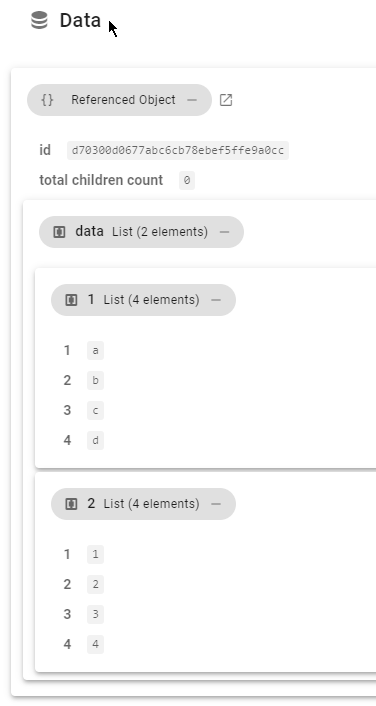
Task: Collapse the Referenced Object via minus icon
Action: coord(192,100)
